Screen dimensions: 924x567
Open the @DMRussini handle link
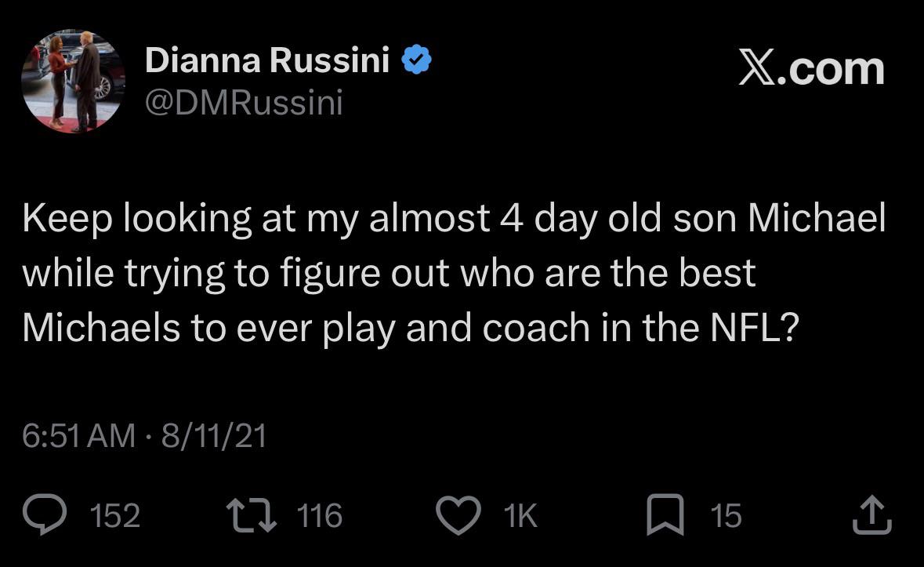point(244,103)
